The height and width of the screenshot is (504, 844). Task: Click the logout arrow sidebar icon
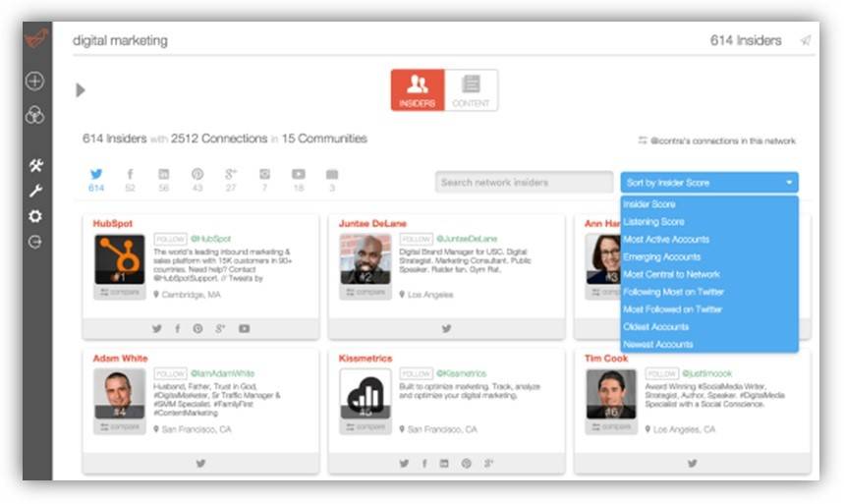pos(35,242)
